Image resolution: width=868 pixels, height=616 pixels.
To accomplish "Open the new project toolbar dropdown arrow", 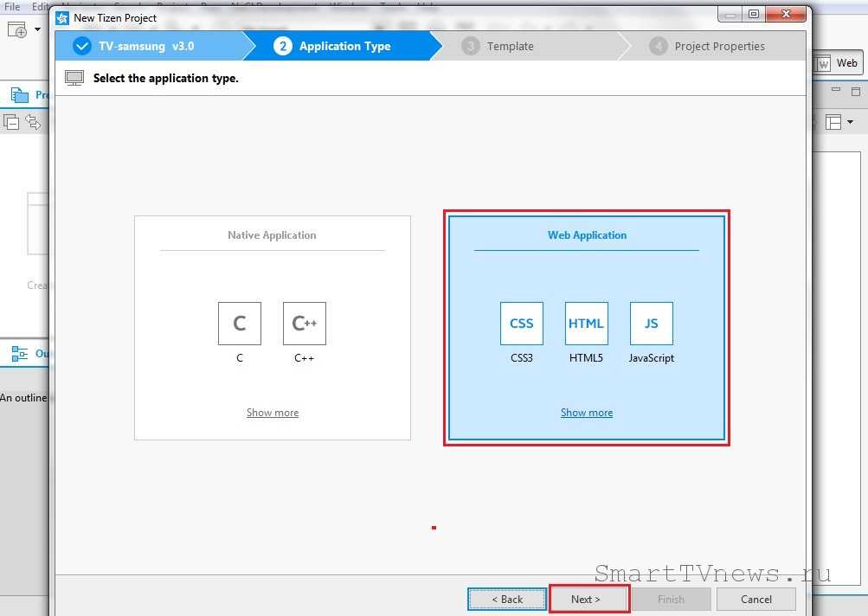I will tap(37, 29).
